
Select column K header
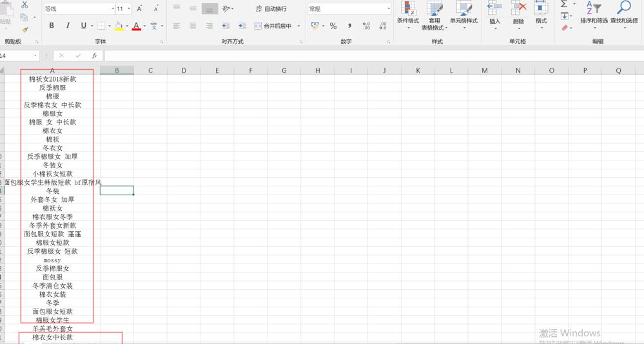pos(418,71)
